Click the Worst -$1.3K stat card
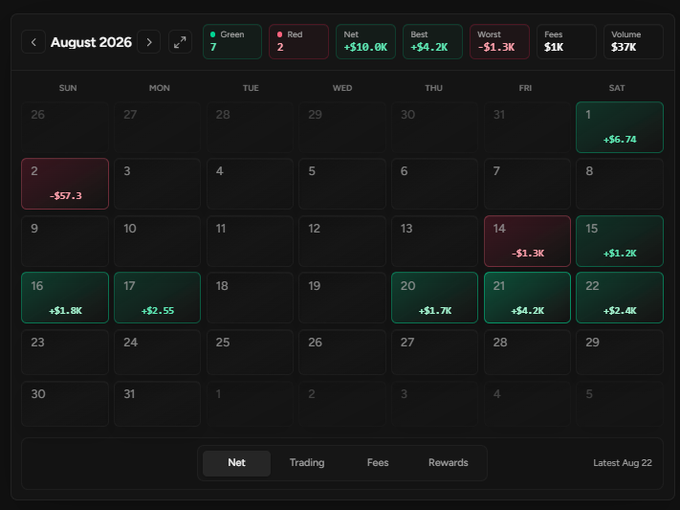This screenshot has height=510, width=680. pyautogui.click(x=500, y=42)
